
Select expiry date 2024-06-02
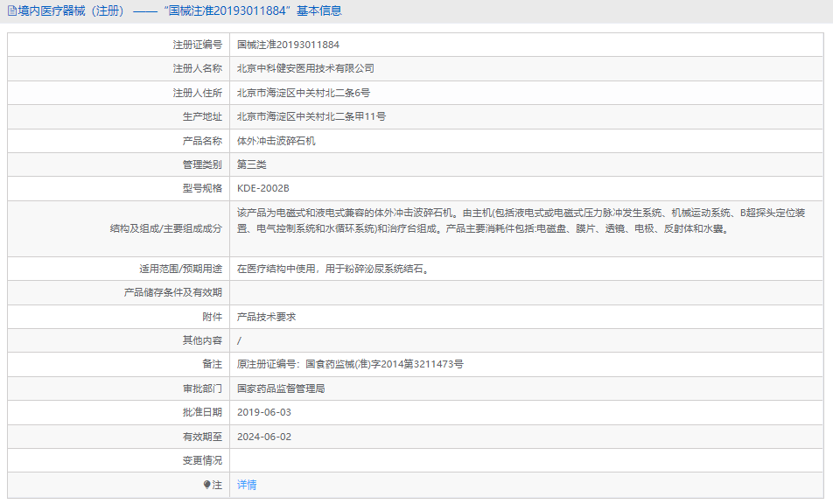coord(264,437)
